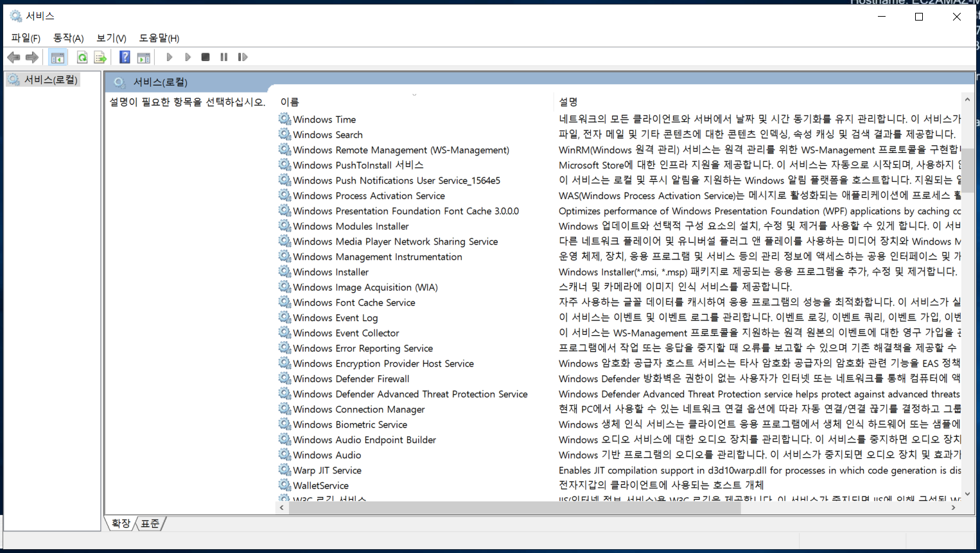Select Windows Defender Advanced Threat Protection Service
The image size is (980, 553).
point(410,394)
